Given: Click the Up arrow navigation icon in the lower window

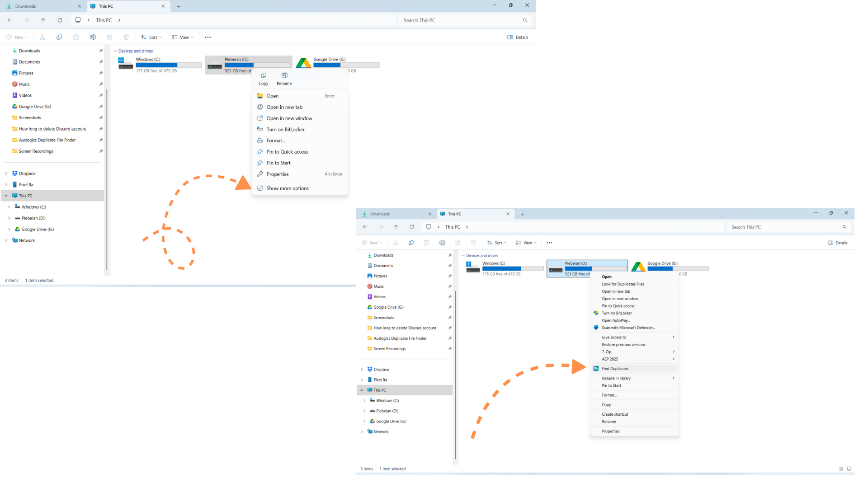Looking at the screenshot, I should pos(396,227).
